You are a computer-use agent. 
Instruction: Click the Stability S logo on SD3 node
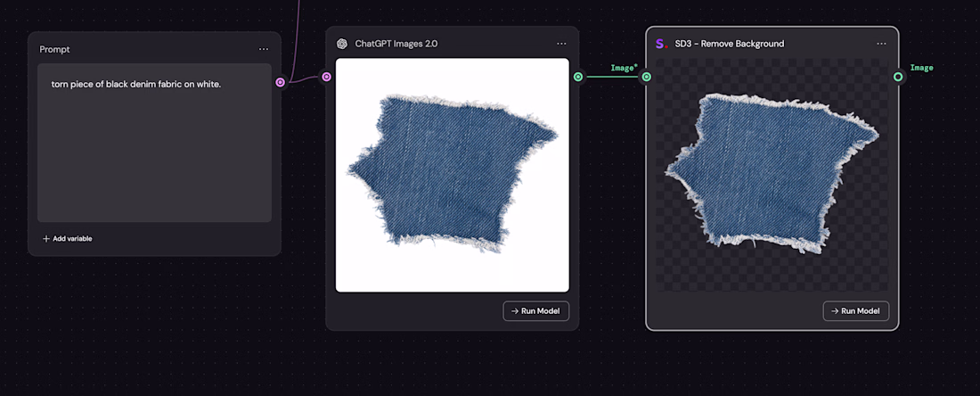661,44
